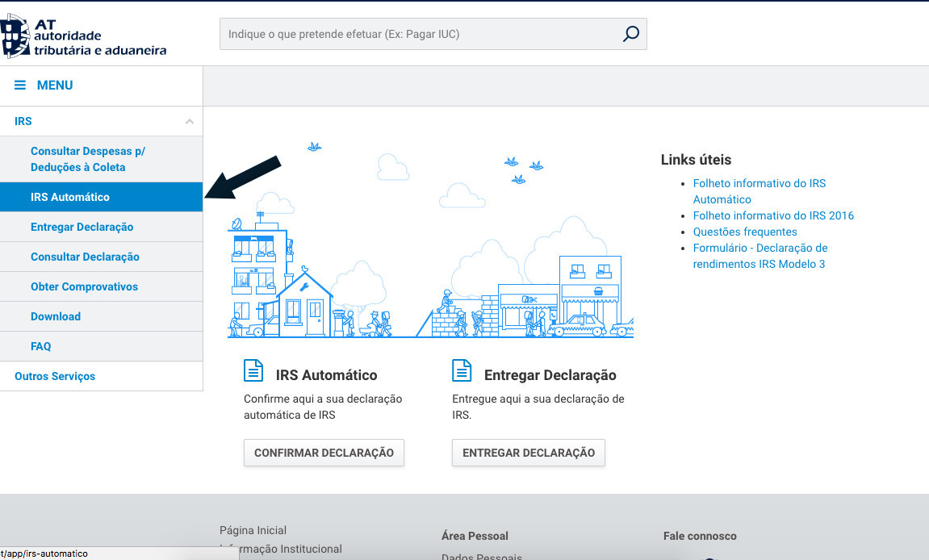Collapse the IRS section chevron

[190, 122]
